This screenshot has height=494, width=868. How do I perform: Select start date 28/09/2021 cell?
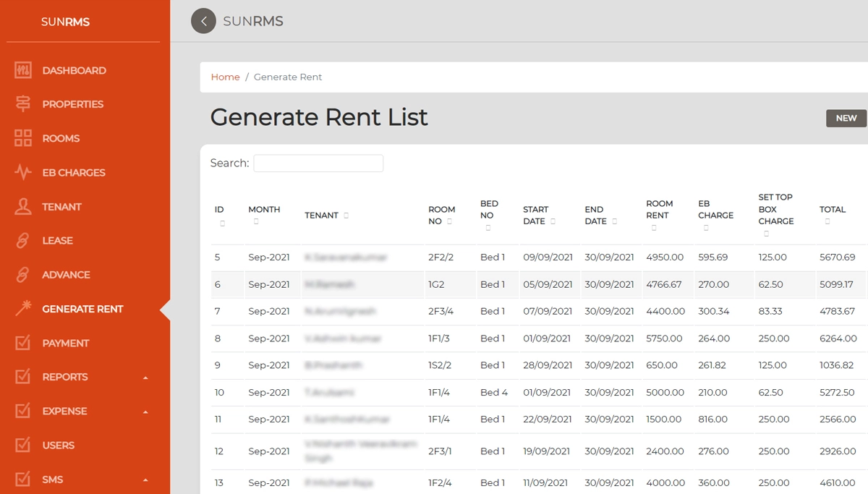(548, 365)
